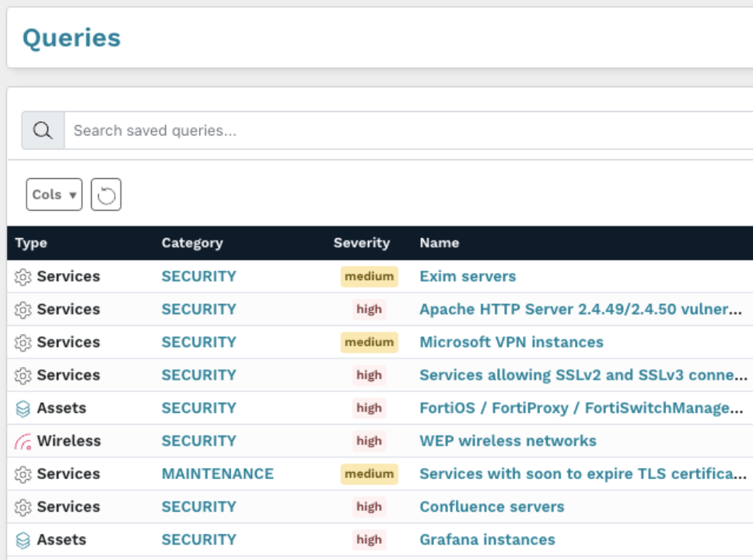Screen dimensions: 753x560
Task: Click SECURITY category for Apache HTTP Server
Action: tap(199, 309)
